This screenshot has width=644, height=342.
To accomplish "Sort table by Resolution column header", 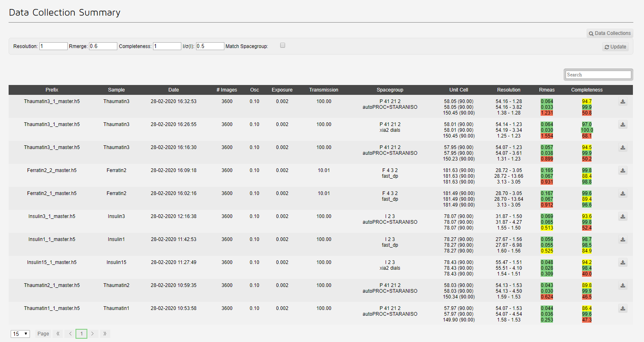I will pyautogui.click(x=509, y=90).
